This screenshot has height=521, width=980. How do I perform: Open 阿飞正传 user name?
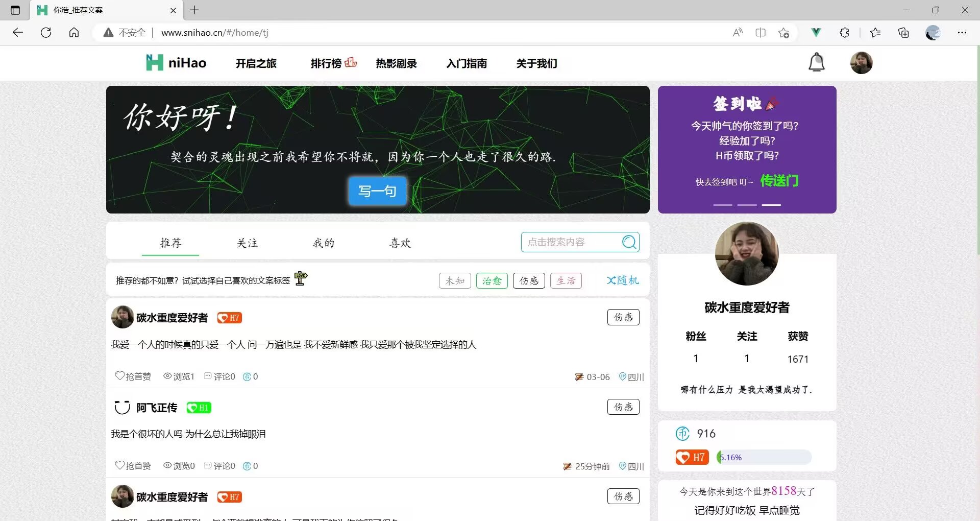[157, 408]
